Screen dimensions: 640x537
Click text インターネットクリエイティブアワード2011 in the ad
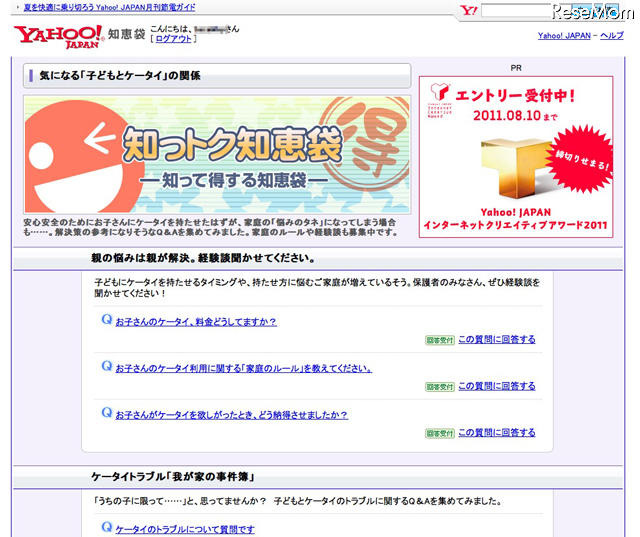tap(516, 225)
